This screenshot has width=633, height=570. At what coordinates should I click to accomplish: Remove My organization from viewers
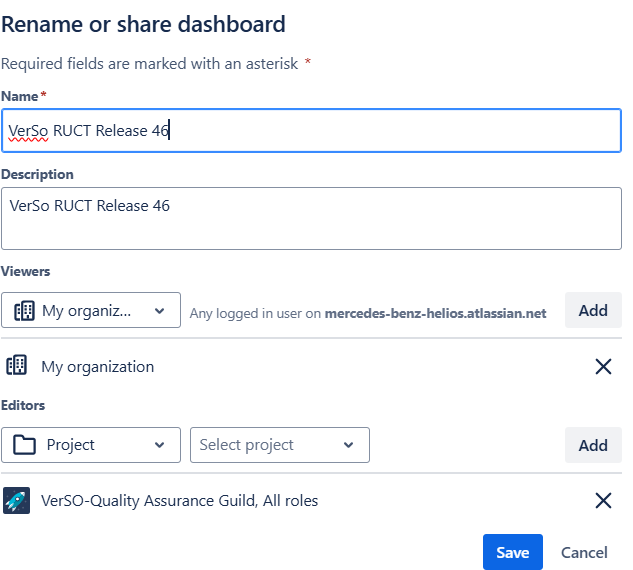pyautogui.click(x=603, y=367)
